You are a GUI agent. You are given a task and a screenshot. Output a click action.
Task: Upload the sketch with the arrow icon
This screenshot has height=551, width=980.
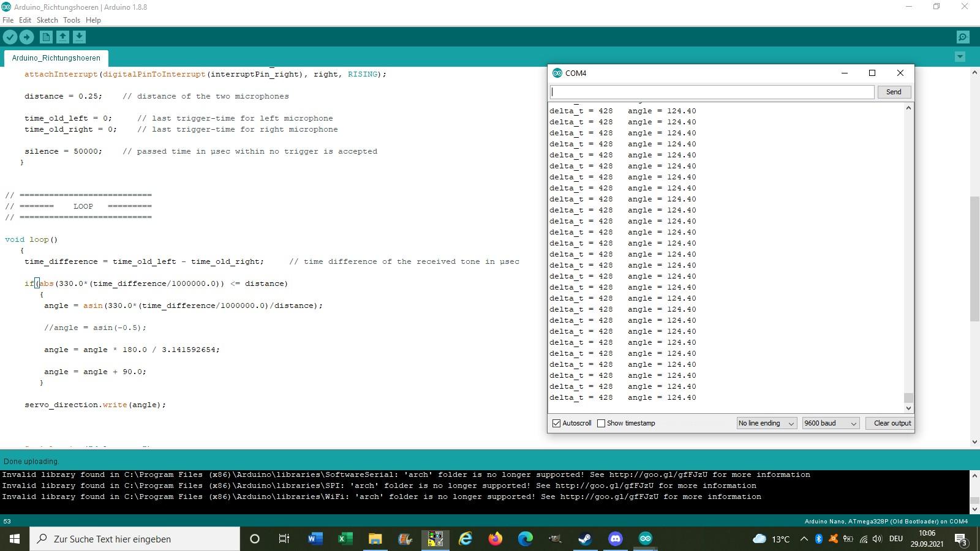coord(26,37)
